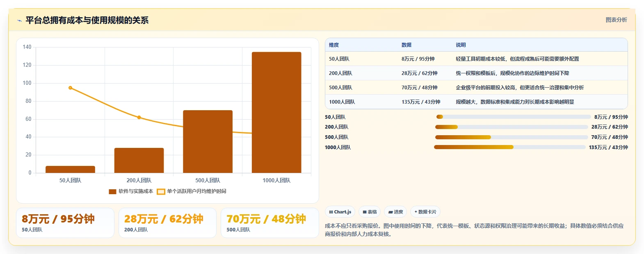
Task: Click the line point above the 50人团队 bar
Action: click(70, 88)
